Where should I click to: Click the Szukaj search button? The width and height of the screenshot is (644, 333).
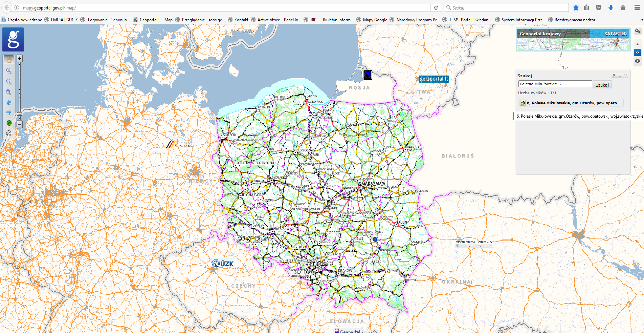602,85
